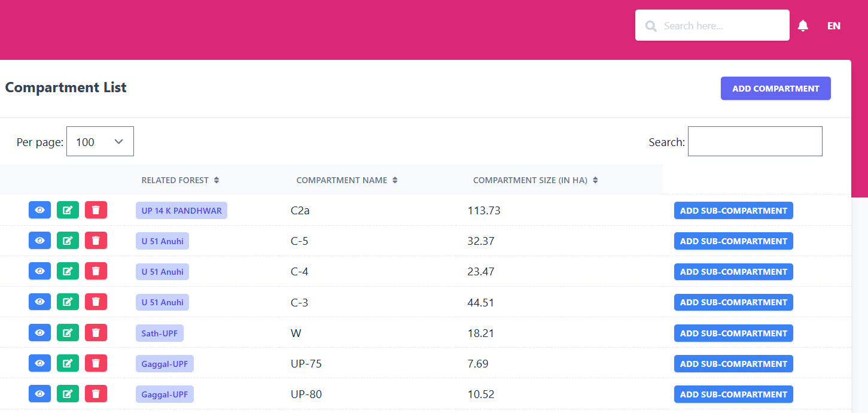Show details of compartment C-3 via eye icon

(39, 302)
